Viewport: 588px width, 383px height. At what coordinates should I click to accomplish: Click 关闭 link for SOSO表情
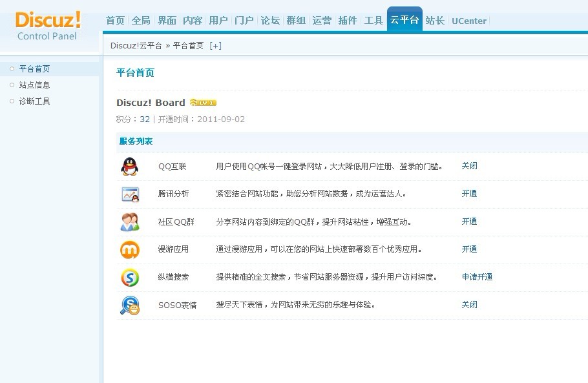click(469, 304)
